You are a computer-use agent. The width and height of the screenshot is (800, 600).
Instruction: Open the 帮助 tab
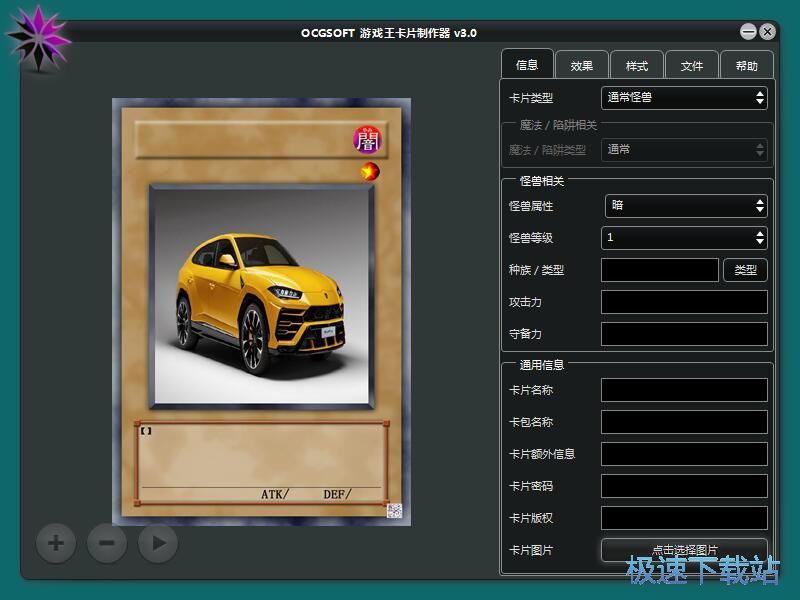(746, 65)
